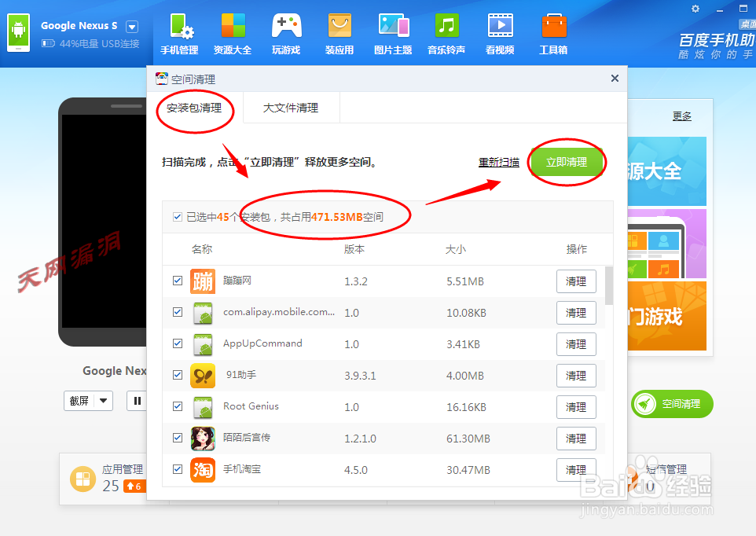Uncheck the com.alipay.mobile row checkbox

coord(178,312)
